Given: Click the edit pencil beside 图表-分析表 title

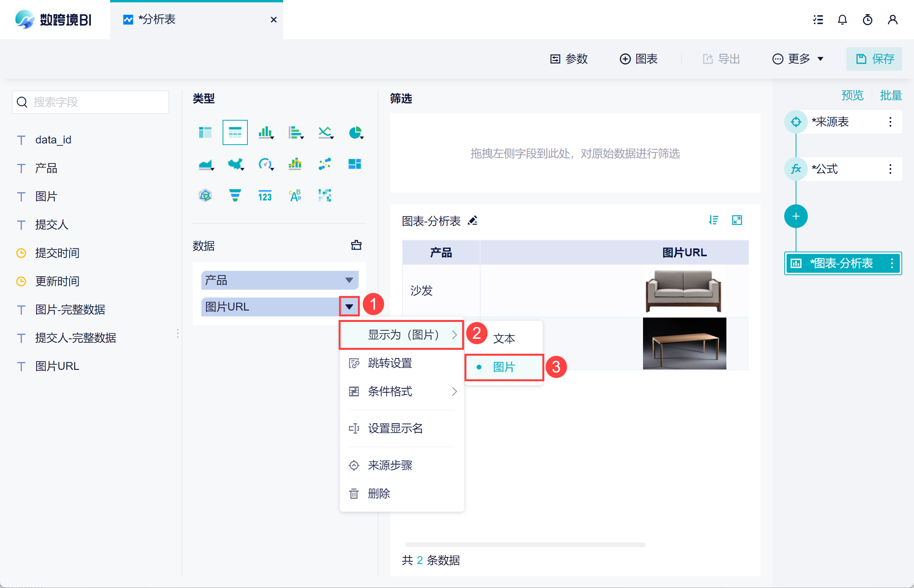Looking at the screenshot, I should (x=473, y=220).
